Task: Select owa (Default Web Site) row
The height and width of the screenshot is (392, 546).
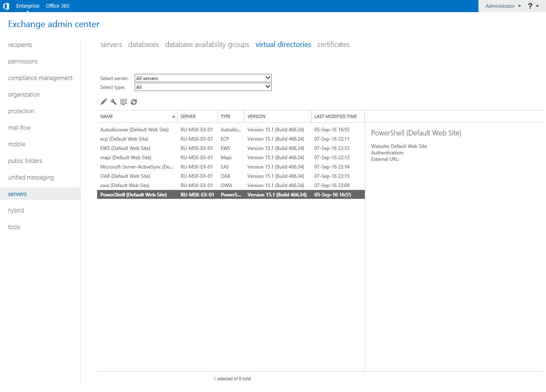Action: (x=231, y=185)
